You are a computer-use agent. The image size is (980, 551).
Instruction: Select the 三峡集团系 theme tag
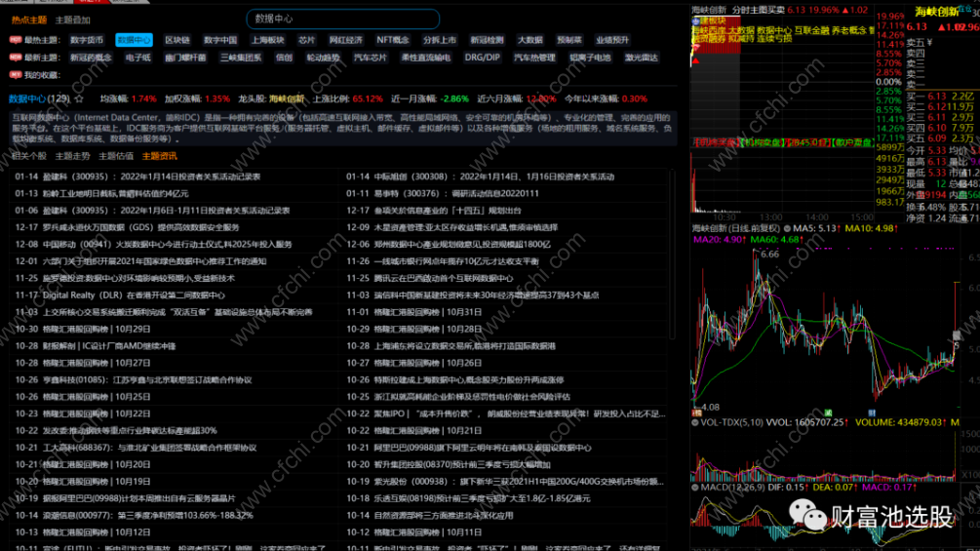[241, 58]
